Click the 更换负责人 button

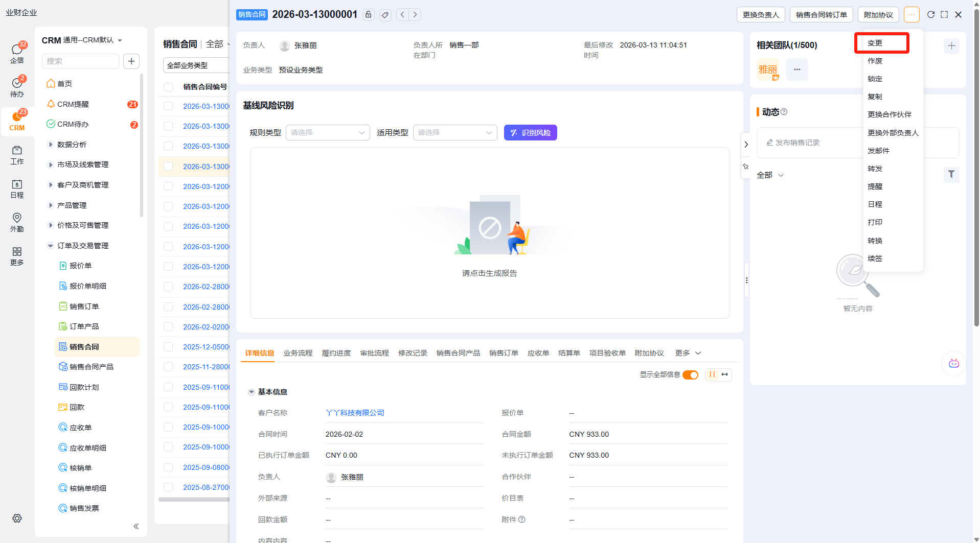(761, 15)
